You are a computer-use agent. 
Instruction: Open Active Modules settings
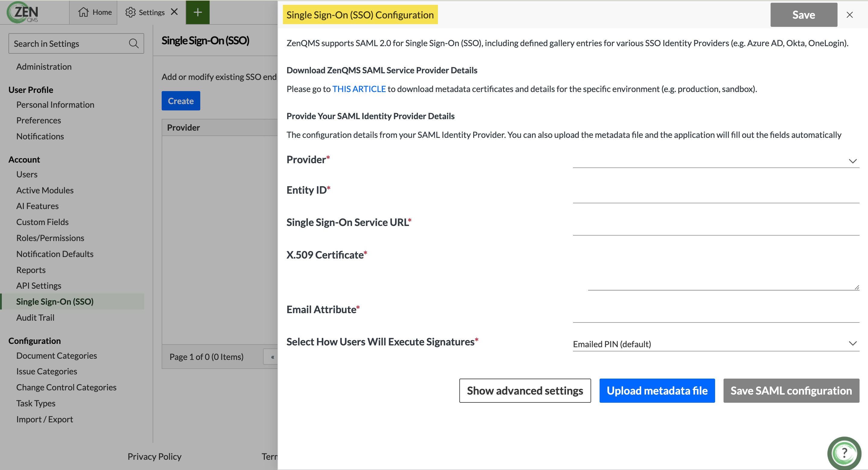pyautogui.click(x=45, y=190)
